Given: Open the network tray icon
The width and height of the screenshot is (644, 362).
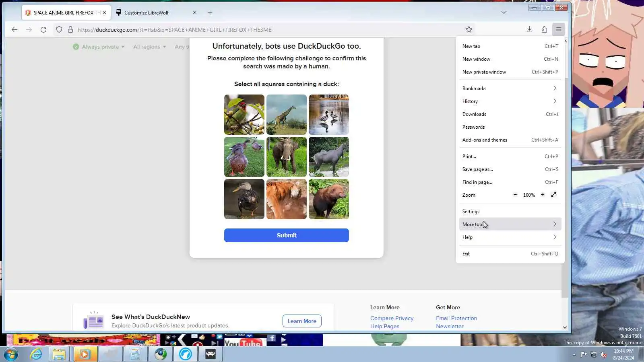Looking at the screenshot, I should pyautogui.click(x=594, y=354).
